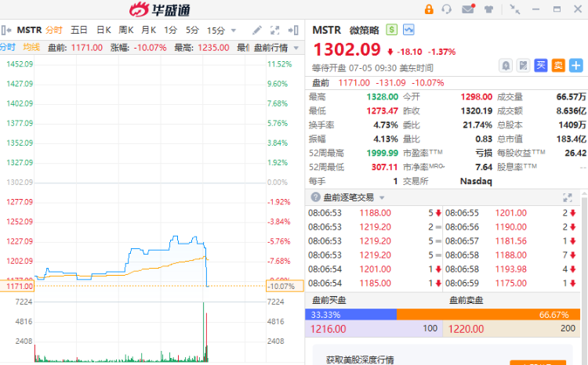This screenshot has width=588, height=365.
Task: Open the mail messages icon
Action: tap(468, 9)
